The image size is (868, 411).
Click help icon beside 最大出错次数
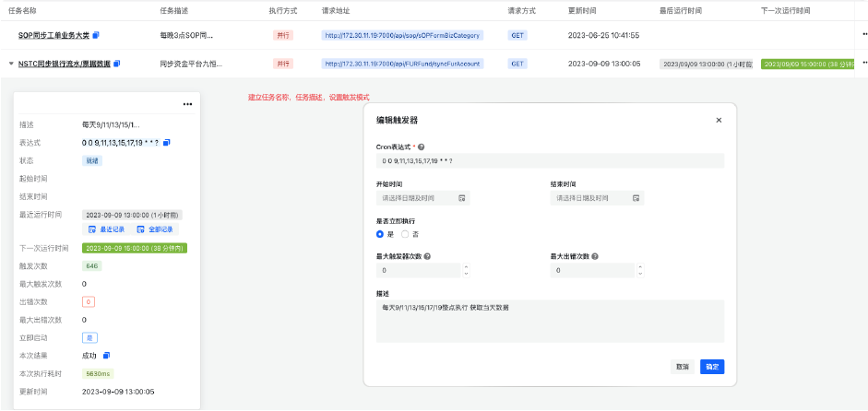[x=595, y=256]
